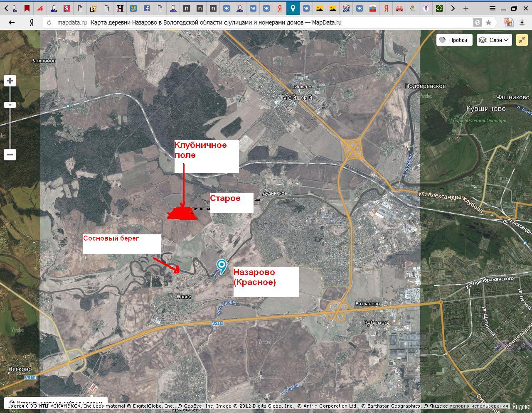Switch to the green spade tab
The height and width of the screenshot is (413, 532).
coord(439,8)
